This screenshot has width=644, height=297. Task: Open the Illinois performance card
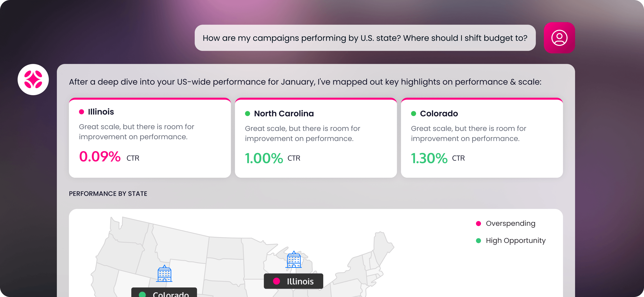[150, 138]
